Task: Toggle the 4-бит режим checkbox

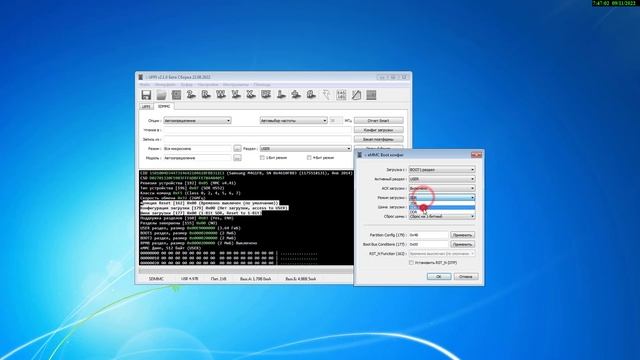Action: pyautogui.click(x=309, y=158)
